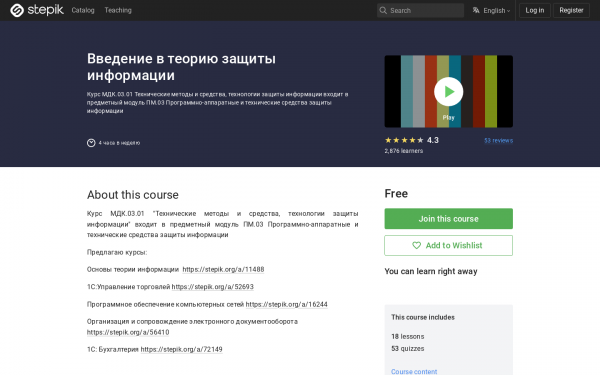Open link stepik.org/a/52693
Viewport: 600px width, 375px height.
(212, 287)
